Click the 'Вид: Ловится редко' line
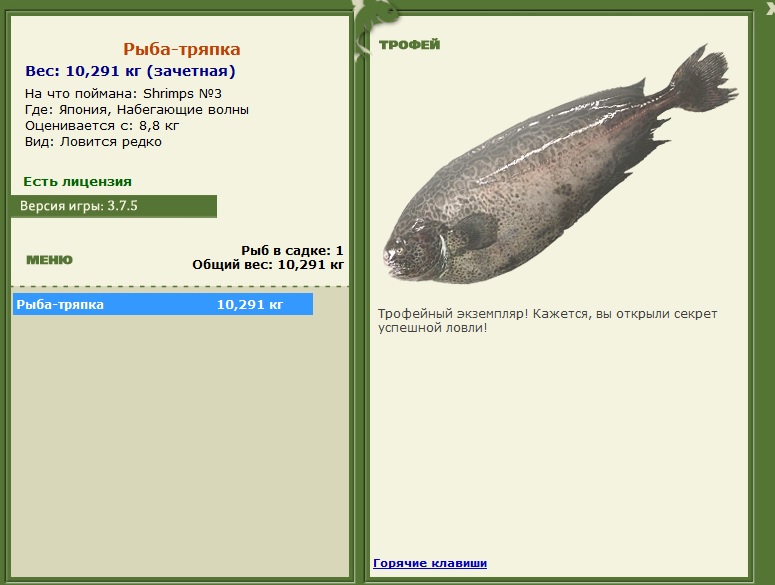The height and width of the screenshot is (585, 775). point(93,142)
